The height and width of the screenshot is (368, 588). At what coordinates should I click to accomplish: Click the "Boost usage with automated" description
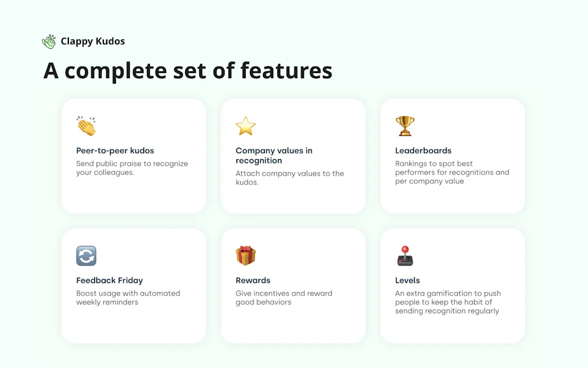click(x=128, y=298)
